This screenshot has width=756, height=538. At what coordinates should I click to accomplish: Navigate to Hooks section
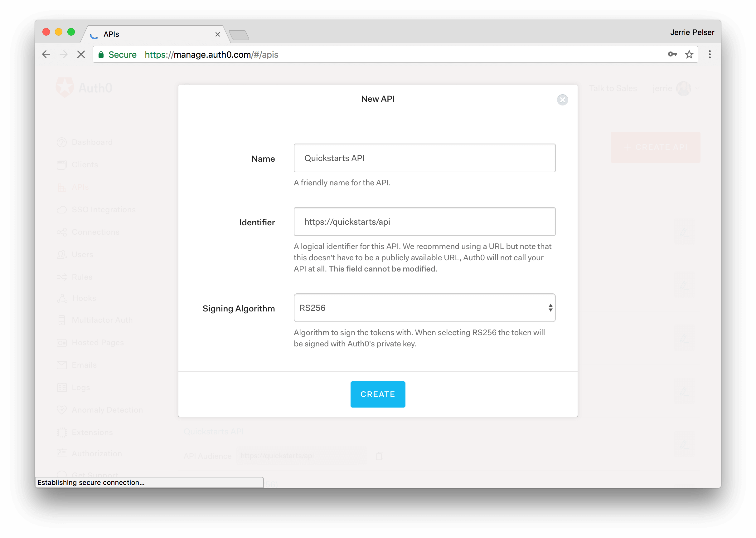pos(83,298)
